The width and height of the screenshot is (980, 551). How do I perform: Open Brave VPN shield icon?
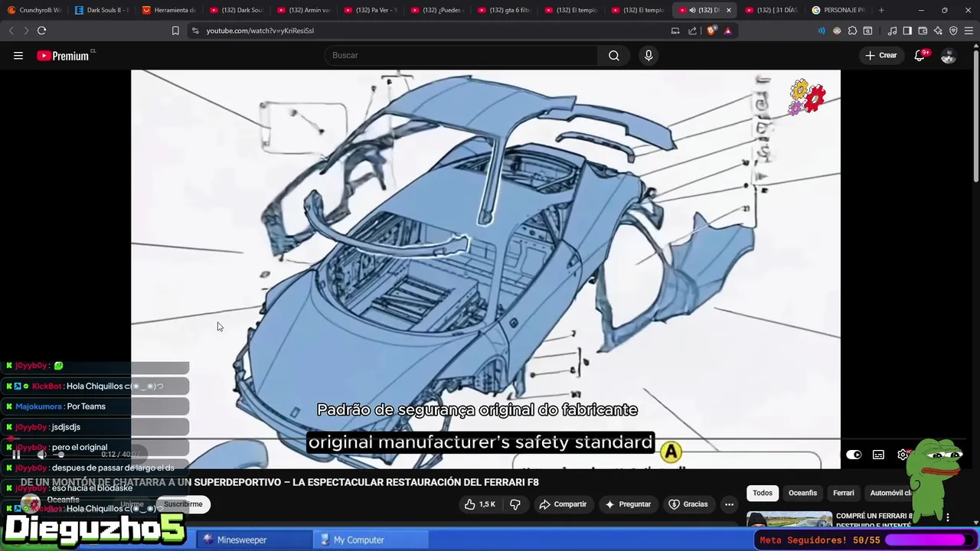pyautogui.click(x=953, y=31)
